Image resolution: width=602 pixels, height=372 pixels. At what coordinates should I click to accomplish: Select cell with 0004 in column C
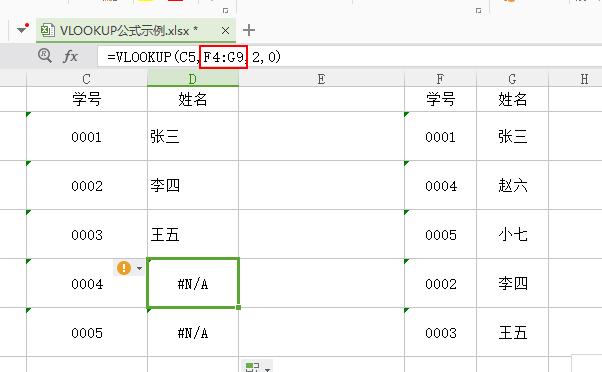click(87, 283)
